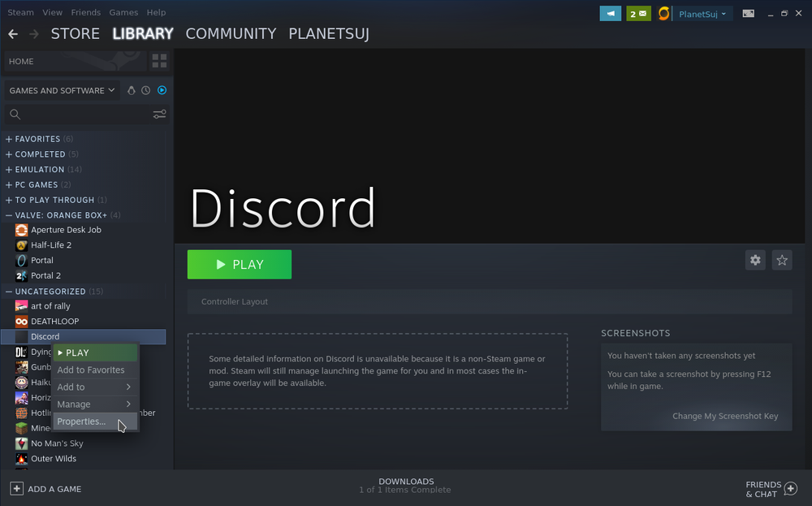Image resolution: width=812 pixels, height=506 pixels.
Task: Open the PlanetSuj account dropdown
Action: tap(702, 14)
